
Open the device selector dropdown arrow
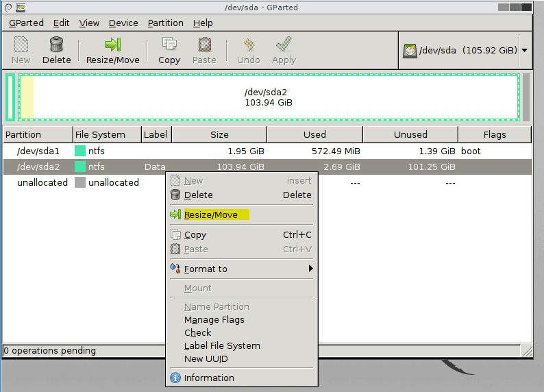(x=525, y=50)
